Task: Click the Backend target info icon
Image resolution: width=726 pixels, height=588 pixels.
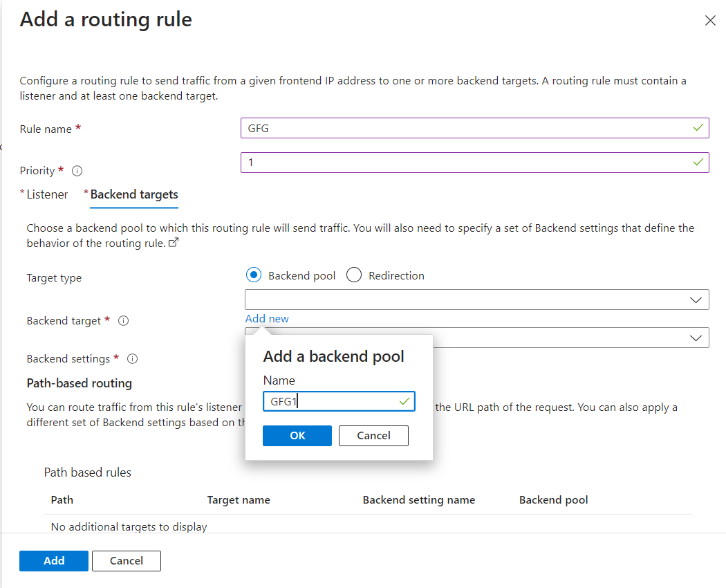Action: tap(124, 321)
